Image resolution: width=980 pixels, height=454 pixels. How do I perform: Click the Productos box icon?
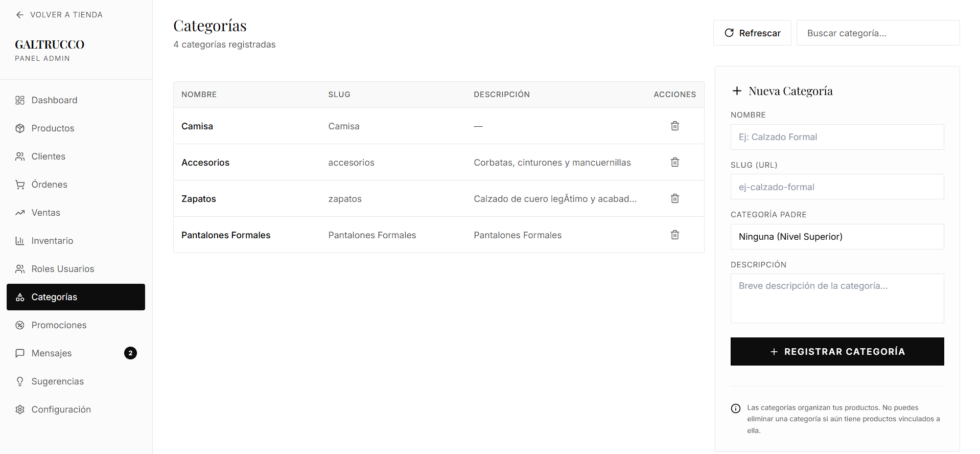click(20, 128)
